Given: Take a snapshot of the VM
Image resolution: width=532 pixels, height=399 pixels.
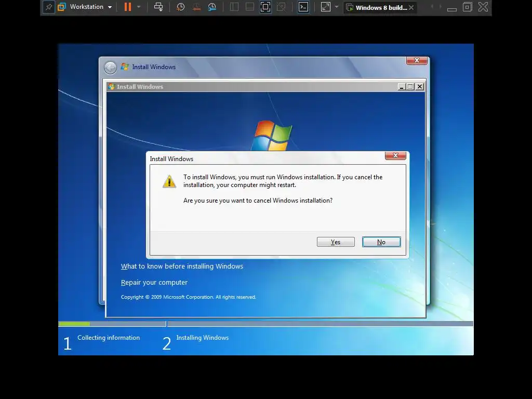Looking at the screenshot, I should pyautogui.click(x=180, y=7).
